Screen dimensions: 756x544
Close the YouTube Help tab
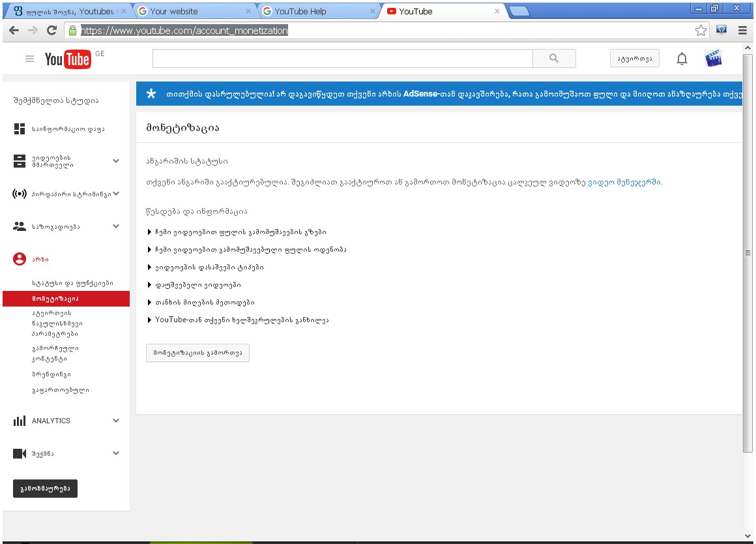pos(372,11)
